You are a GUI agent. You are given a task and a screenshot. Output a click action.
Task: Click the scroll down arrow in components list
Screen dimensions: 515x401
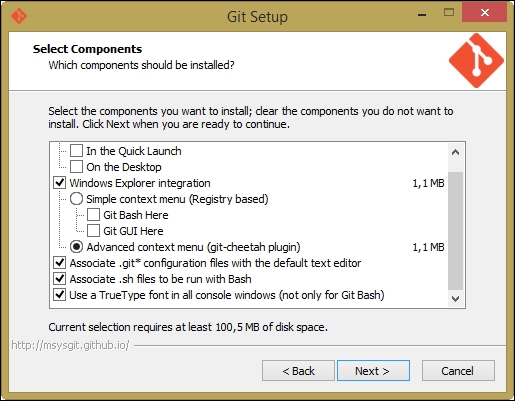455,298
